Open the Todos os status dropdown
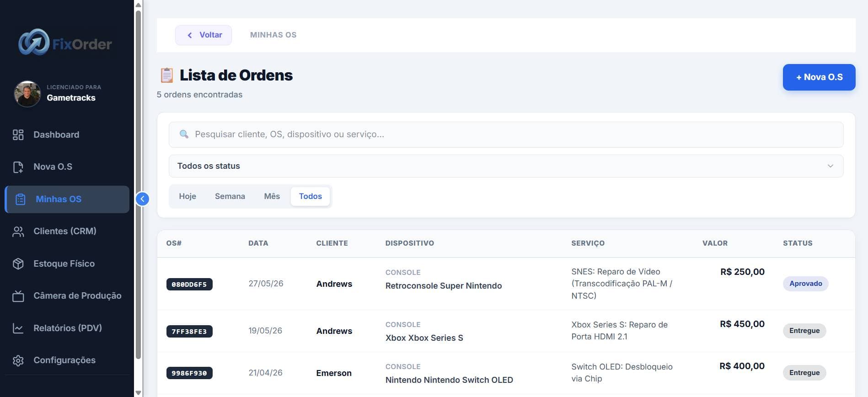This screenshot has height=397, width=868. click(x=506, y=166)
